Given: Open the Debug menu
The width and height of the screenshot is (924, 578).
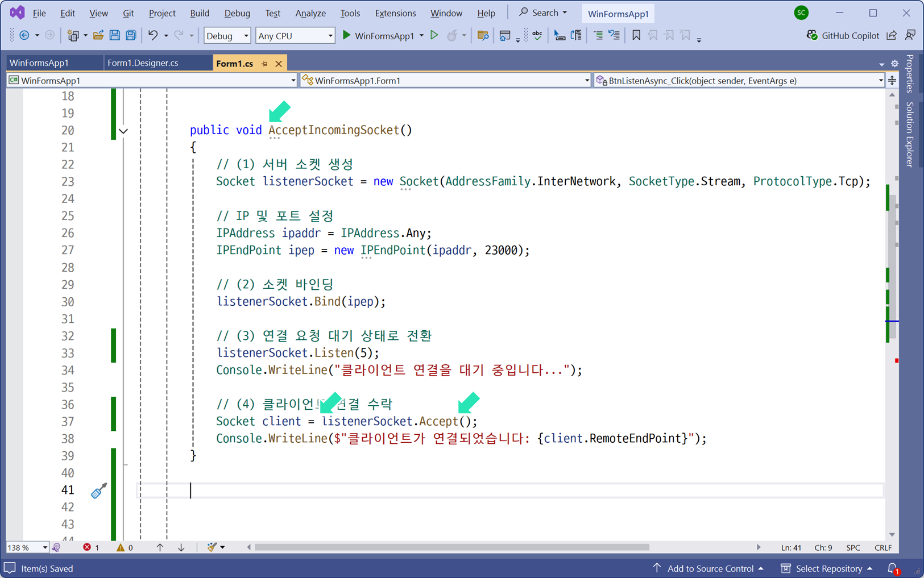Looking at the screenshot, I should pos(237,13).
